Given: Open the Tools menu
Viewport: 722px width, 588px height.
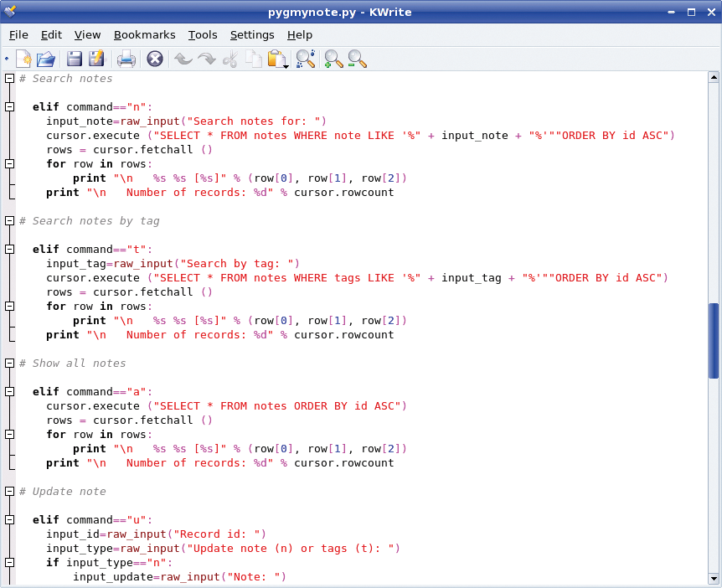Looking at the screenshot, I should pyautogui.click(x=203, y=35).
